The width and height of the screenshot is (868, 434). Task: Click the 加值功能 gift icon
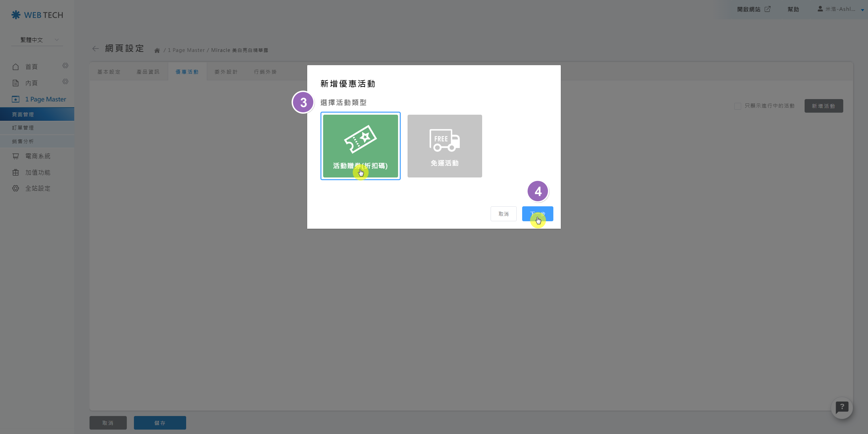(16, 172)
